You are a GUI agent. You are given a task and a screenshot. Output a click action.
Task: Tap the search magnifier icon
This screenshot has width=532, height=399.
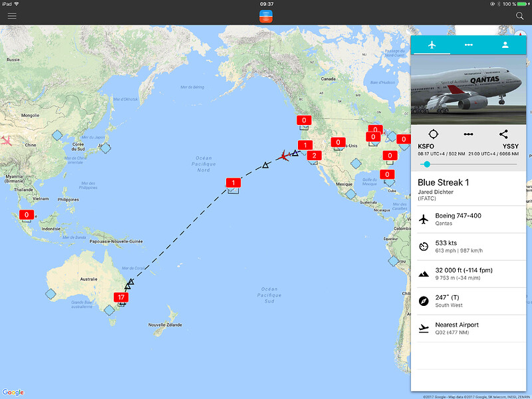click(x=519, y=15)
